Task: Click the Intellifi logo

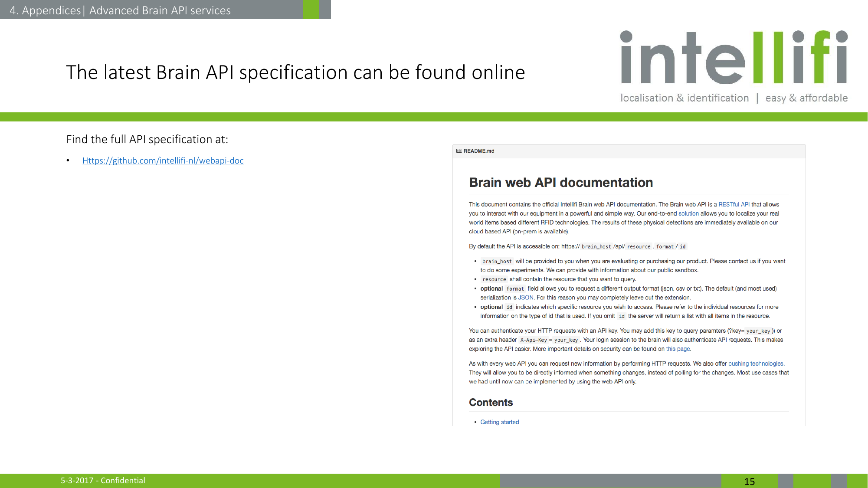Action: click(734, 57)
